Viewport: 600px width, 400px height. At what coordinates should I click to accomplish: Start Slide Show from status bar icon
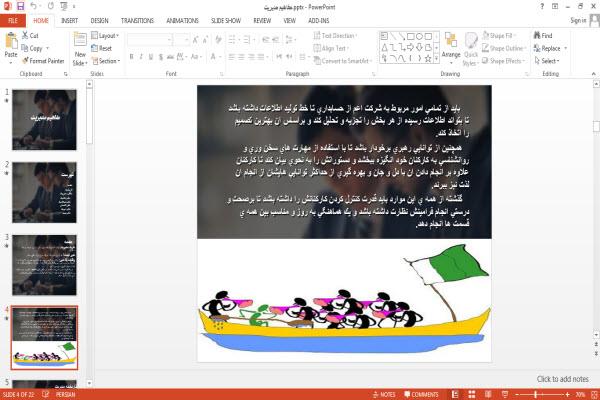tap(505, 394)
